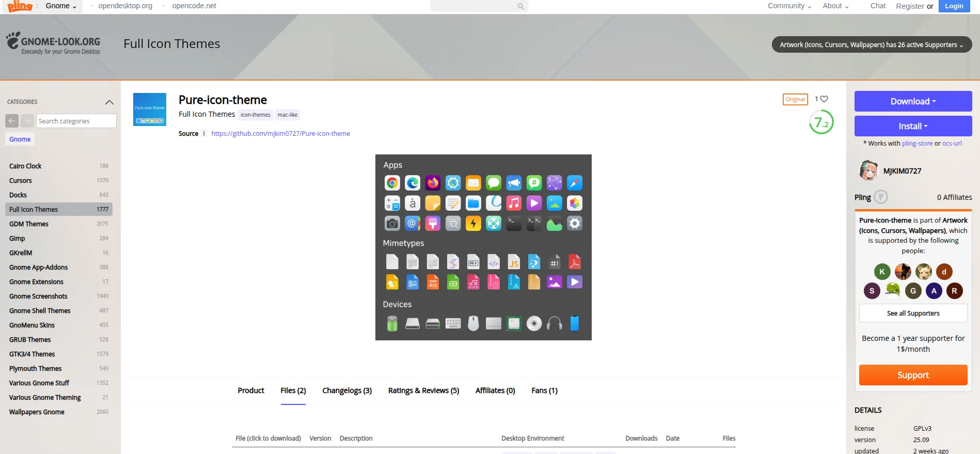
Task: Open the Gnome site dropdown in top bar
Action: (61, 6)
